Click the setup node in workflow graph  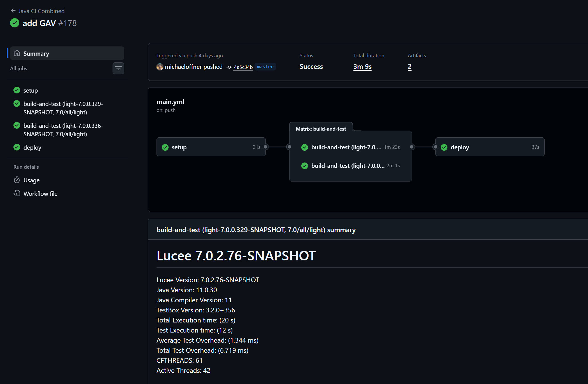click(211, 147)
